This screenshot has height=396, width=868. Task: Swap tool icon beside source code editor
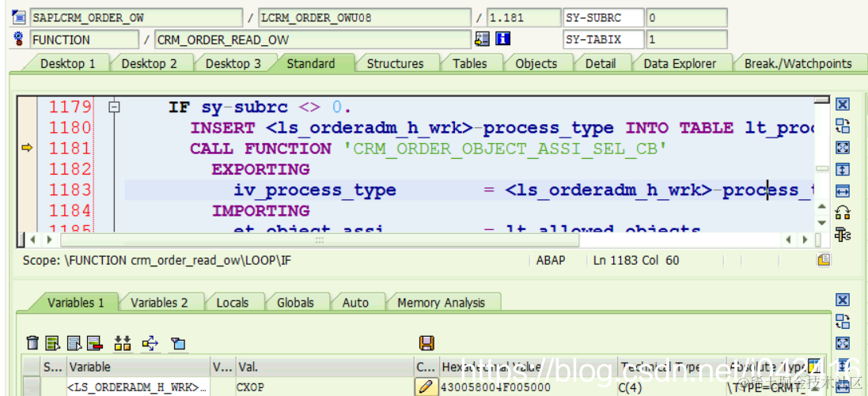pos(842,126)
